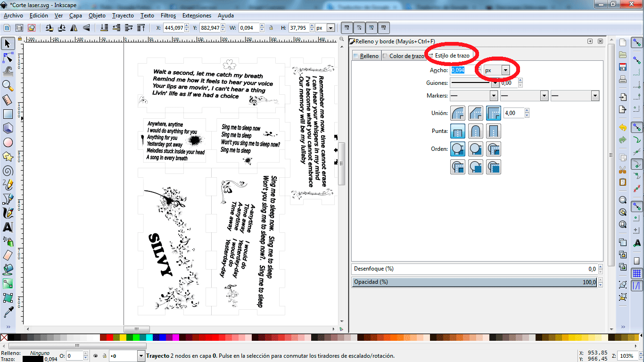Click the X coordinate field 445,097

(174, 28)
